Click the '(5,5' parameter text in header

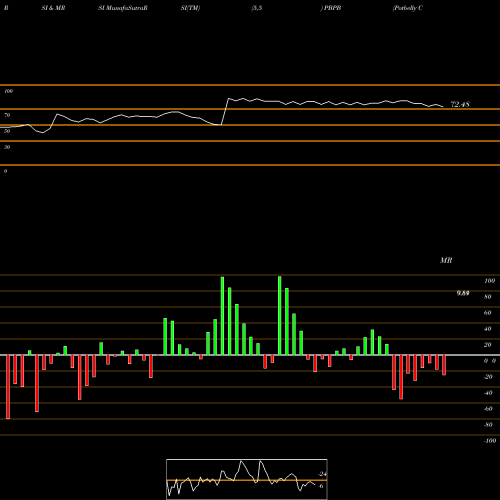click(257, 8)
